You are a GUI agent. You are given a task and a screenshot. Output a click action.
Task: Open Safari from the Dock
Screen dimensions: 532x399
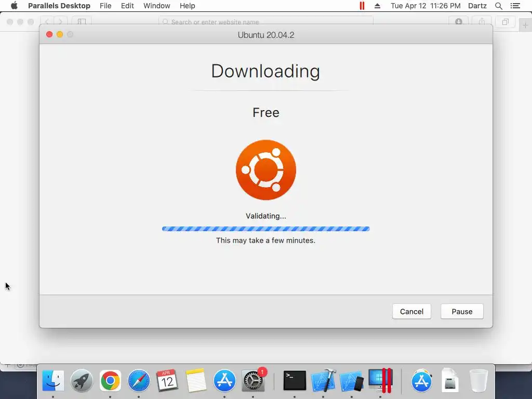[139, 380]
